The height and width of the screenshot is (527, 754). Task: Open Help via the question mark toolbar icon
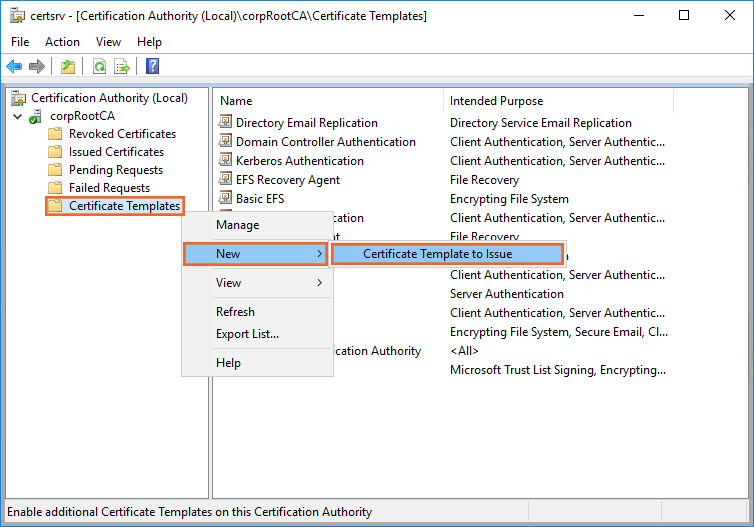[x=152, y=66]
